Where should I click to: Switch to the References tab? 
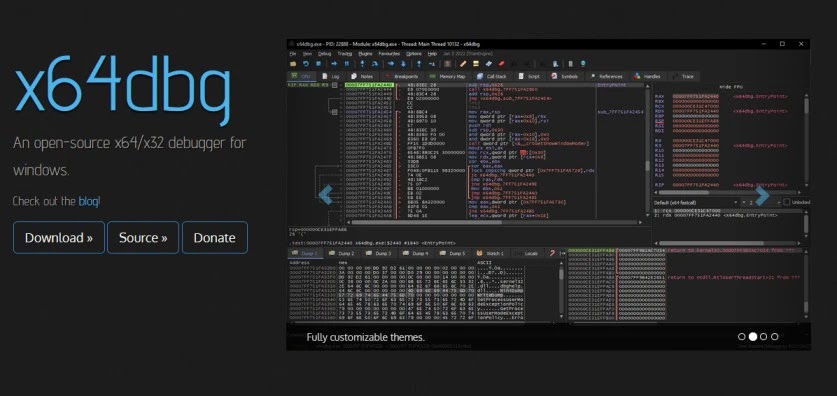pos(607,77)
